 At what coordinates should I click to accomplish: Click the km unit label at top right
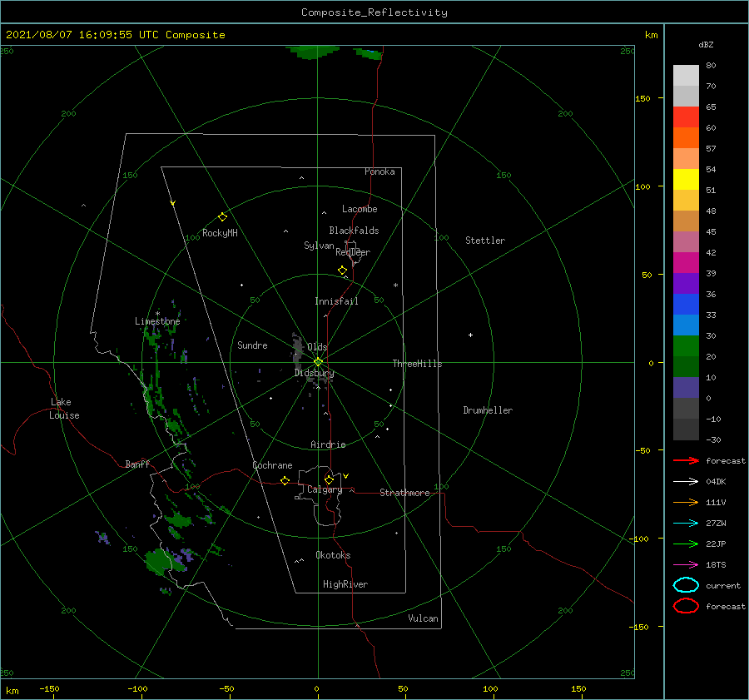point(651,35)
